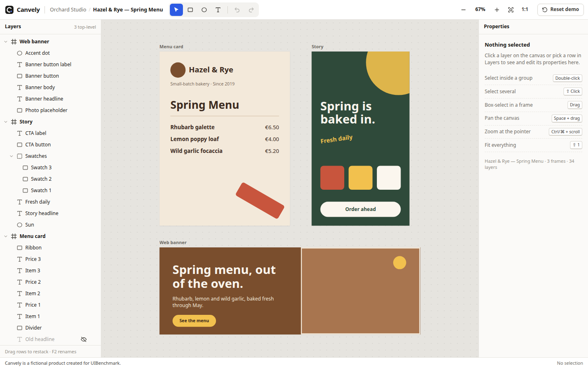
Task: Click the red ribbon shape on Menu card
Action: click(260, 201)
